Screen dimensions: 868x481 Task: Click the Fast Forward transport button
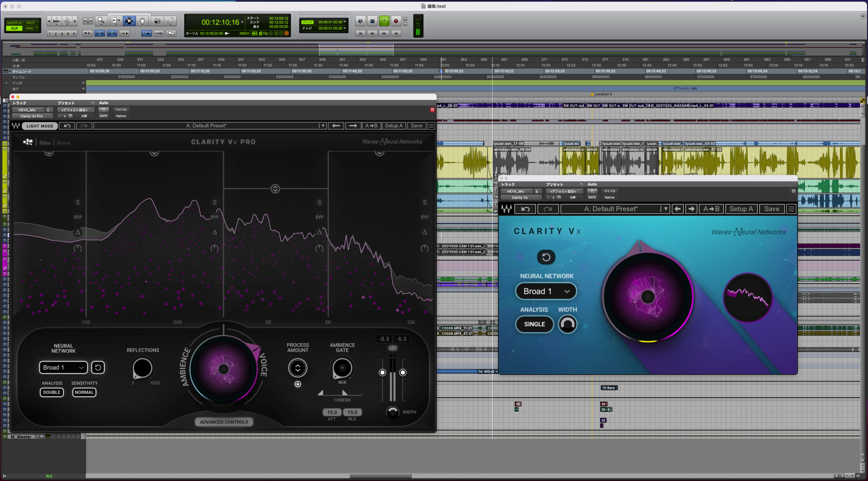tap(384, 33)
